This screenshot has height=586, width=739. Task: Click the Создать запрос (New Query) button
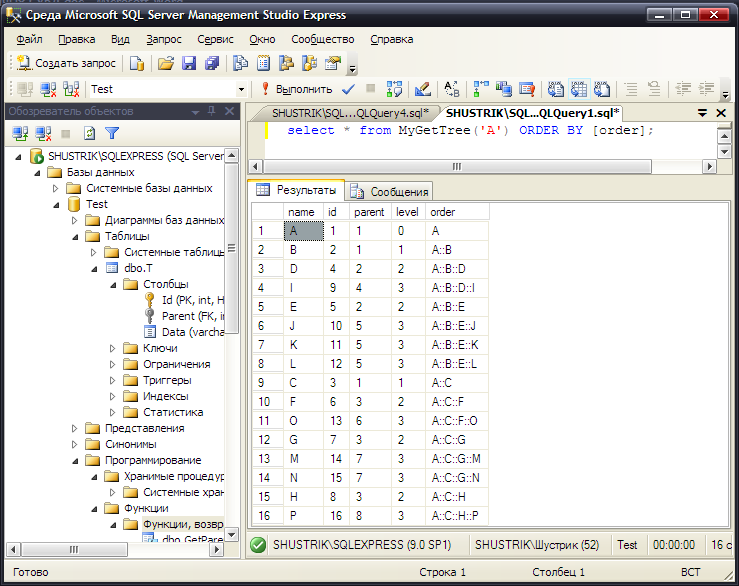(x=66, y=63)
